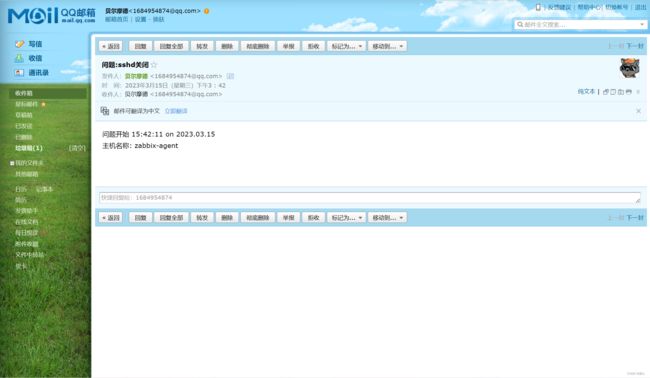Click 回复 in the lower toolbar
Screen dimensions: 650x378
point(141,217)
